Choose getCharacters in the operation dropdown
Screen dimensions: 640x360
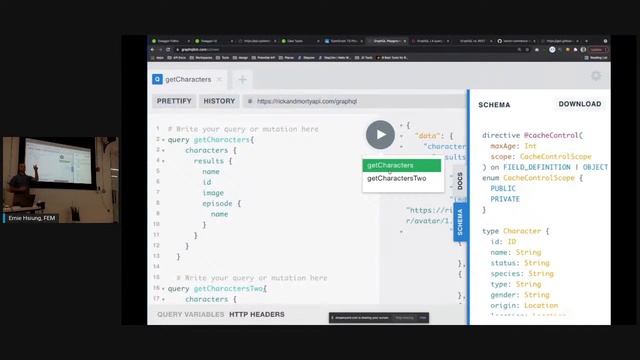402,165
